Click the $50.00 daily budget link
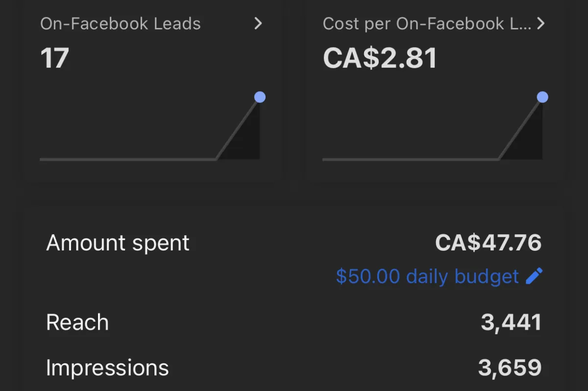Screen dimensions: 588x391 [427, 277]
